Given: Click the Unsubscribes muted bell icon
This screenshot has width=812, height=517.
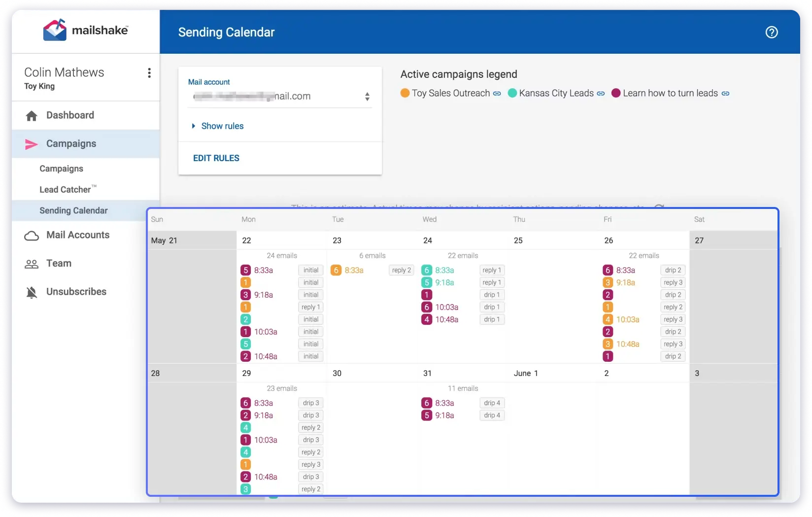Looking at the screenshot, I should pos(32,292).
